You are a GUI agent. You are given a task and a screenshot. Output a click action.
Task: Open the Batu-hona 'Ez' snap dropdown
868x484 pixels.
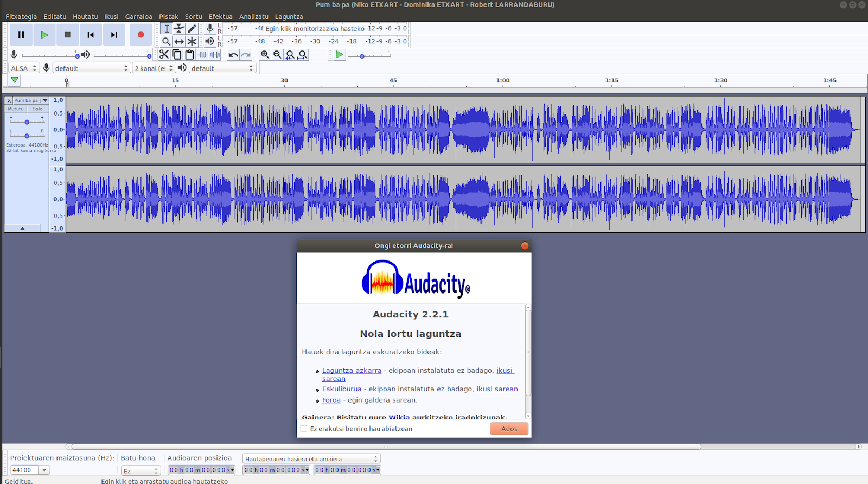click(141, 471)
